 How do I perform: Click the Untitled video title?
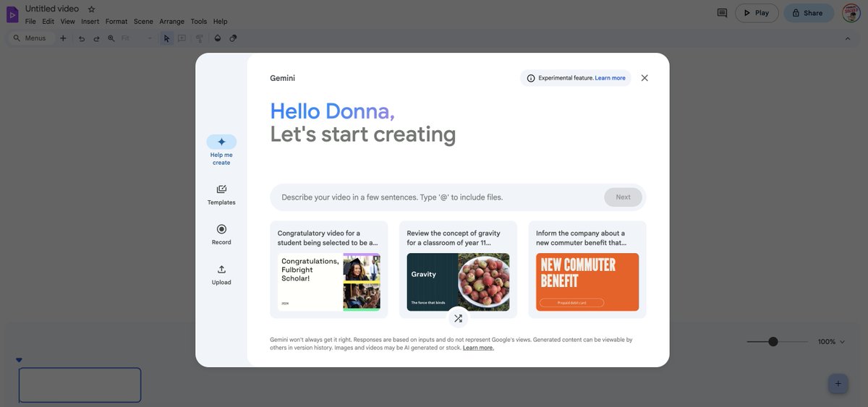click(x=52, y=9)
